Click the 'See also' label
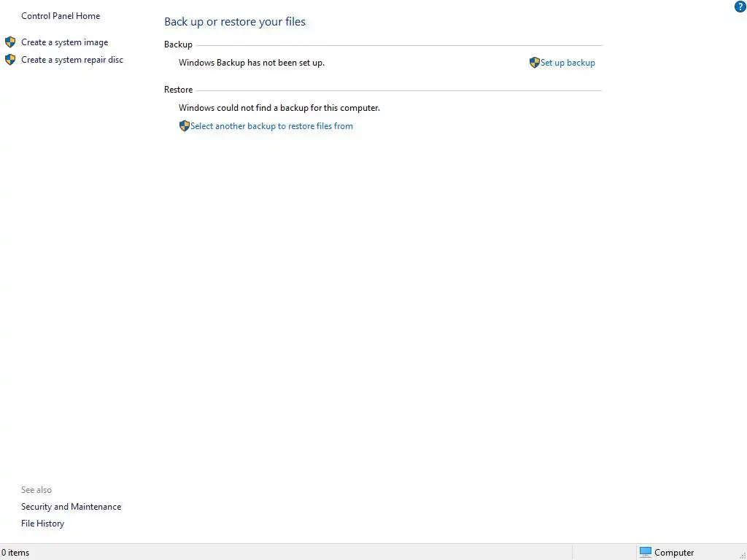 [36, 489]
